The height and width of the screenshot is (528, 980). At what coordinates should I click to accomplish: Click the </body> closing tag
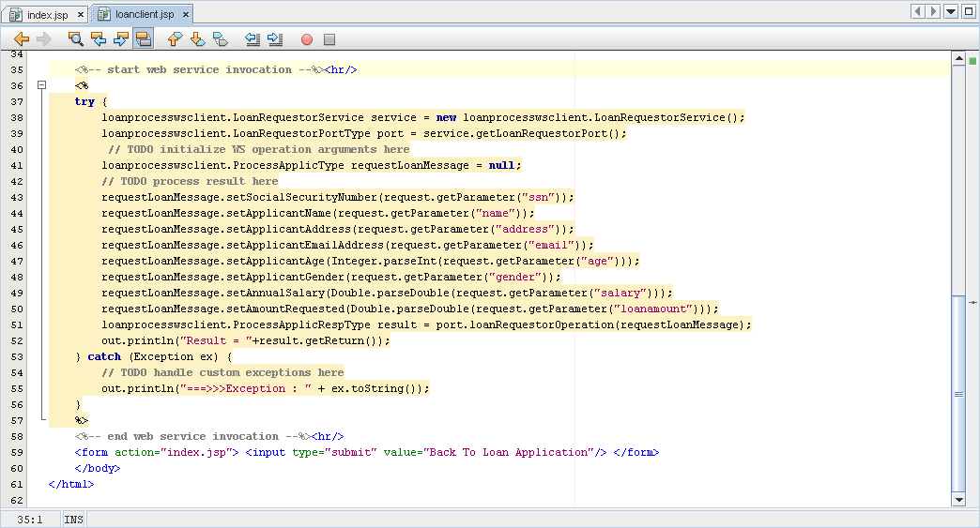click(x=98, y=468)
